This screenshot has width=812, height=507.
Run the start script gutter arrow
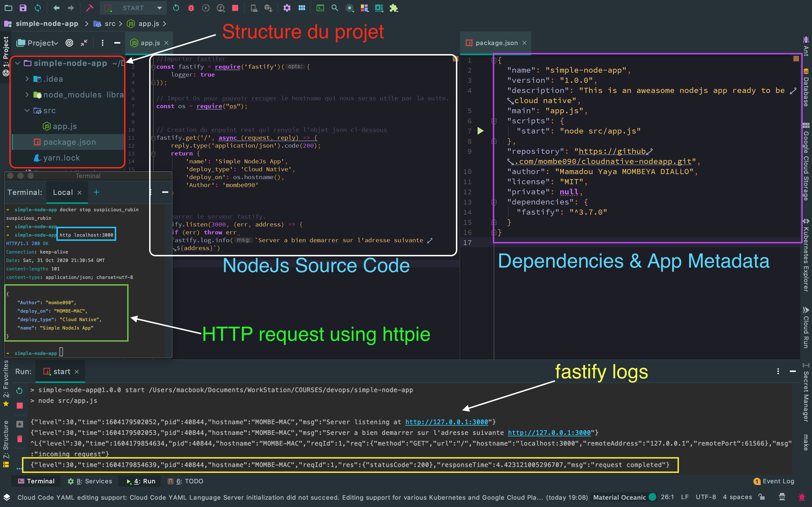point(480,131)
